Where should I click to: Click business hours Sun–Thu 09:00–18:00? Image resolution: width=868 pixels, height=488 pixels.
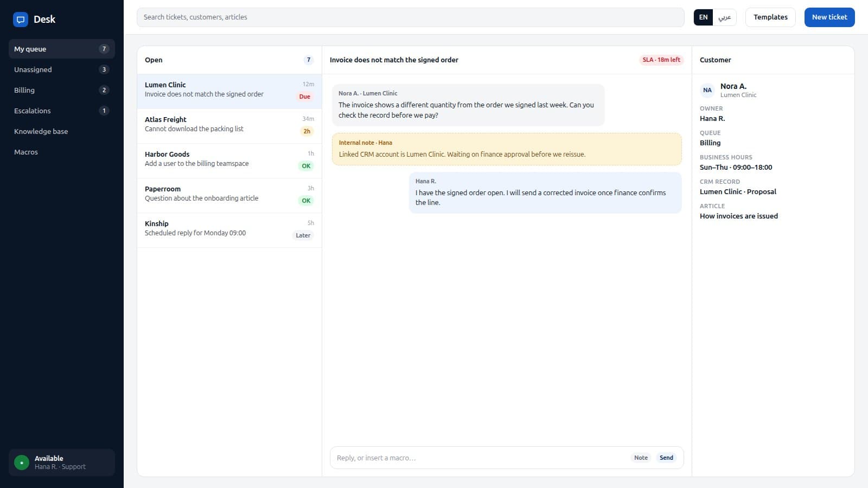736,167
